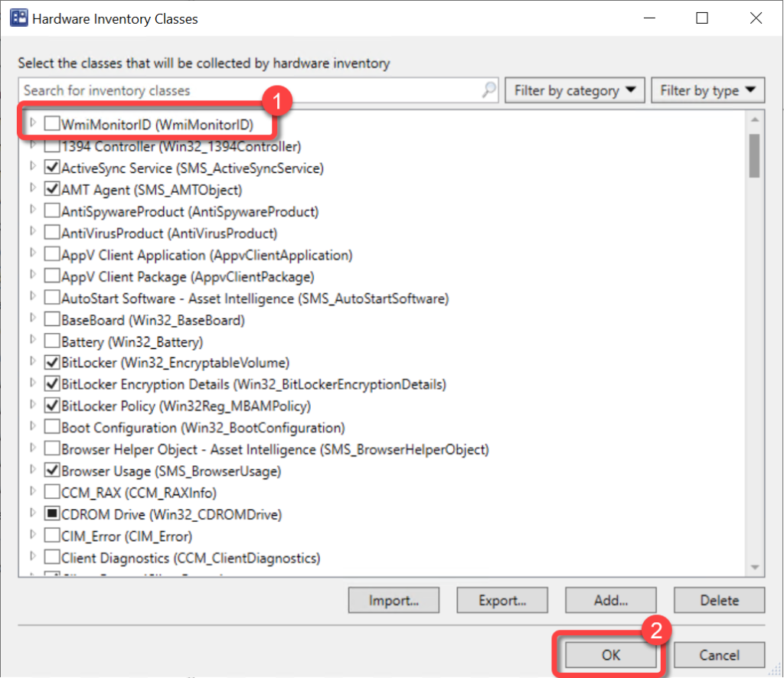Uncheck the ActiveSync Service checkbox
The width and height of the screenshot is (784, 678).
click(x=52, y=167)
